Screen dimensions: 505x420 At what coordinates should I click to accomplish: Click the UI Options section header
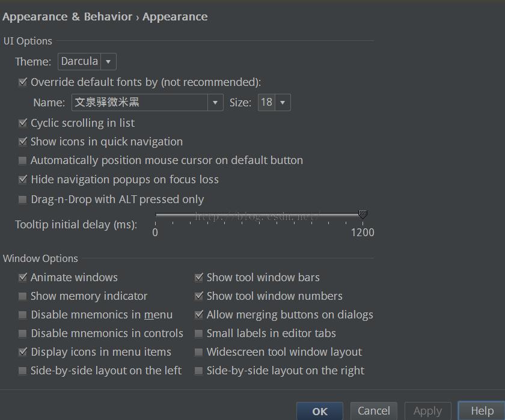tap(28, 41)
